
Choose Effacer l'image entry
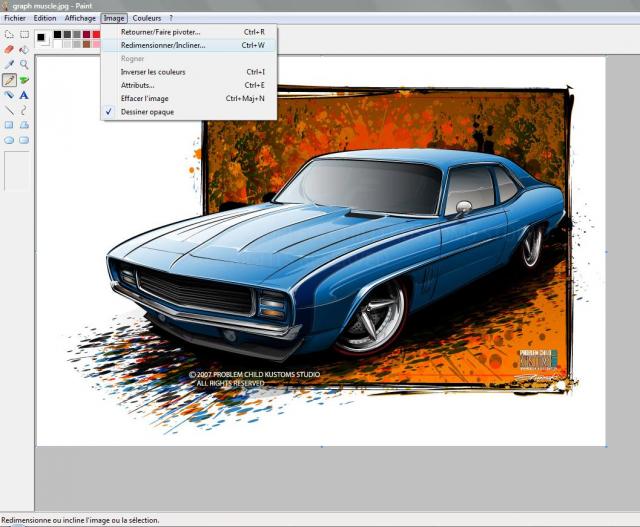[189, 98]
